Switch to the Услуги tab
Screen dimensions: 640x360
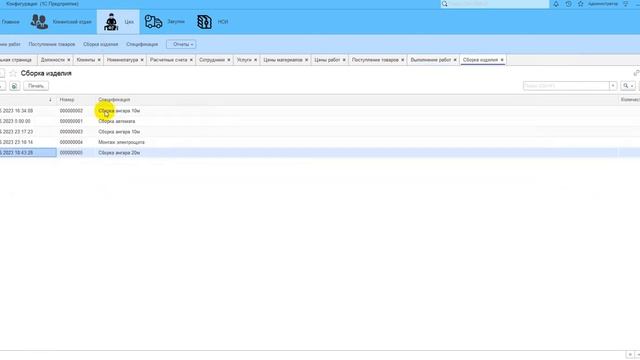244,60
